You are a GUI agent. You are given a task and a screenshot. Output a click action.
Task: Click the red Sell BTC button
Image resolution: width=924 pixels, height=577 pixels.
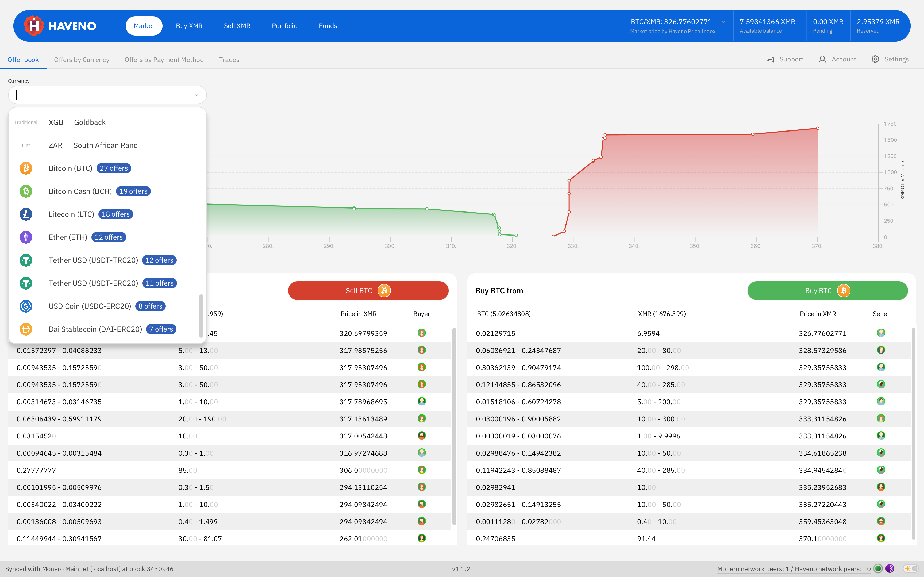[x=368, y=291]
